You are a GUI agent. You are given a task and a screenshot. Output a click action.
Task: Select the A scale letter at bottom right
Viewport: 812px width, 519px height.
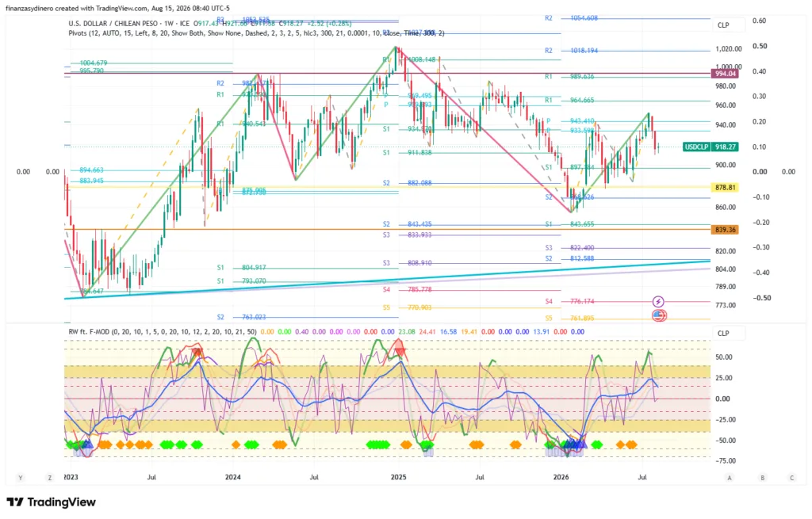click(730, 478)
